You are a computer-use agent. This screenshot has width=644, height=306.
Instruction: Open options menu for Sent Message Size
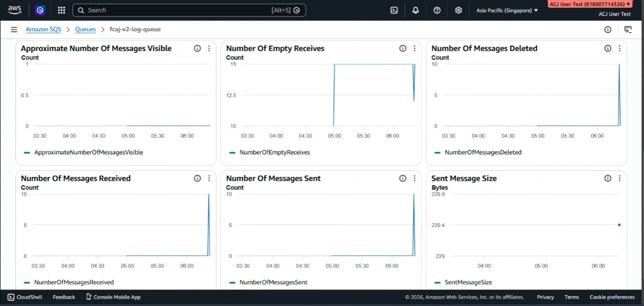[619, 178]
